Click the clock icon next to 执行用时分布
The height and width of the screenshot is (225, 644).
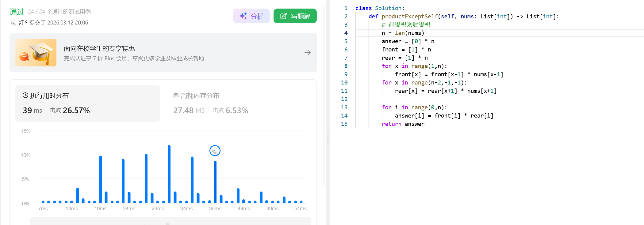coord(25,96)
